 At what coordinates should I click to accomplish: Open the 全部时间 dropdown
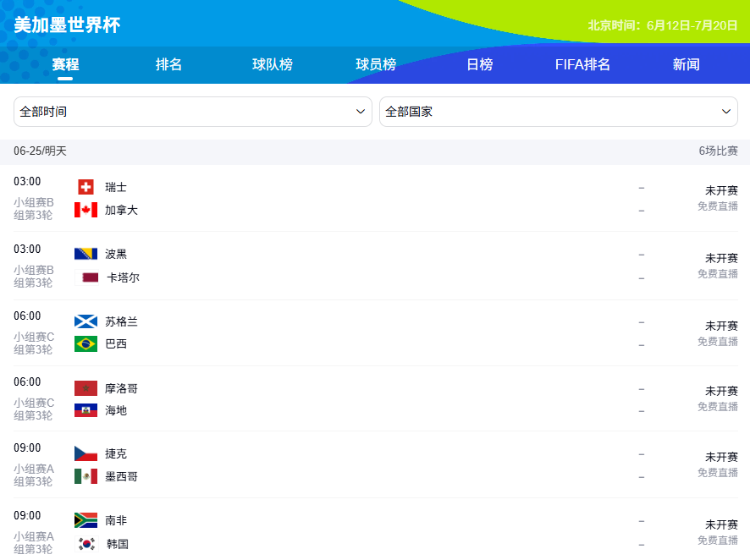[x=193, y=112]
